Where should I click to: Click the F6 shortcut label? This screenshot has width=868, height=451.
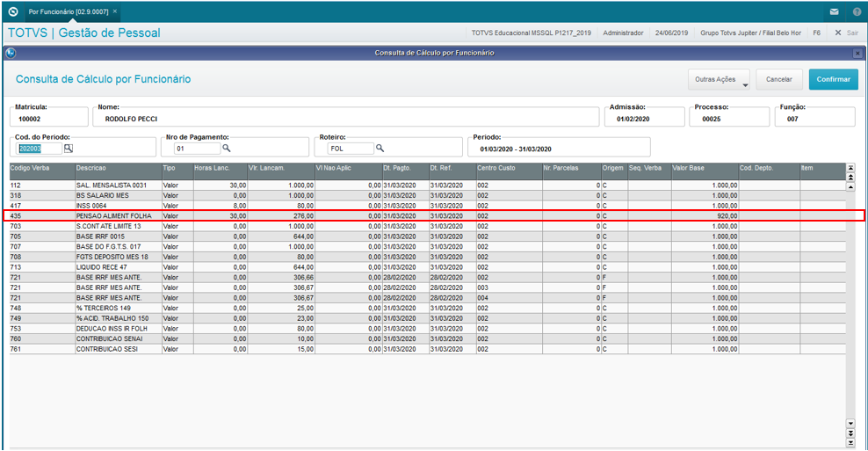click(816, 33)
